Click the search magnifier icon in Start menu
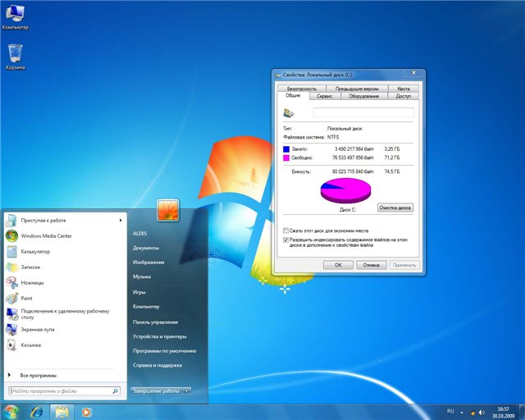 coord(115,390)
